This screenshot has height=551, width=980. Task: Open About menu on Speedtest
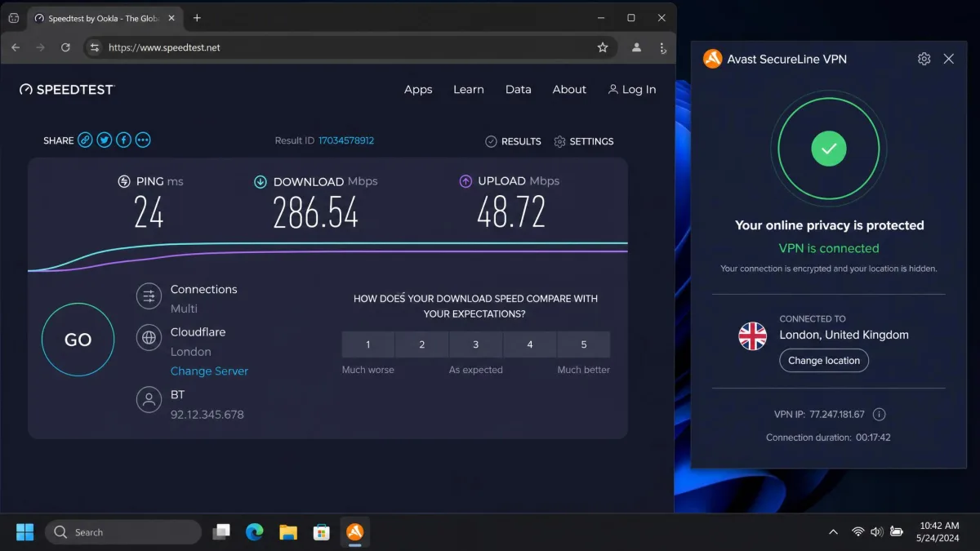[x=569, y=90]
